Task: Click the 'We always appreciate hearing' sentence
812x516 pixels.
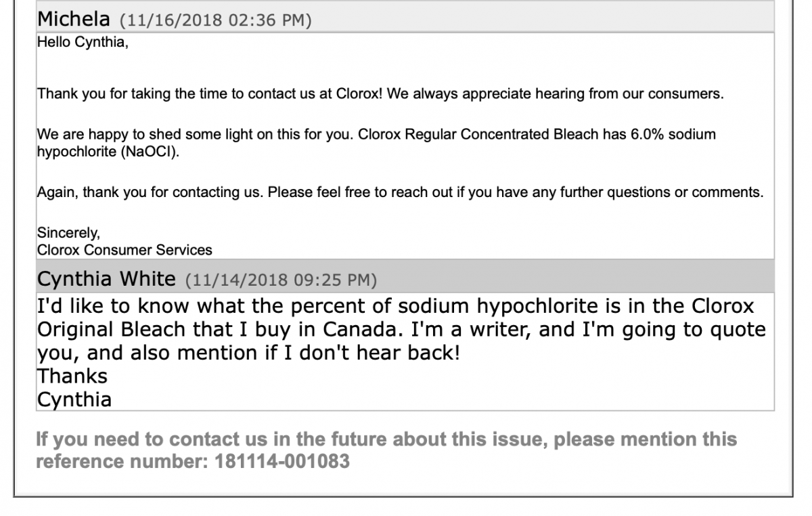Action: coord(556,94)
